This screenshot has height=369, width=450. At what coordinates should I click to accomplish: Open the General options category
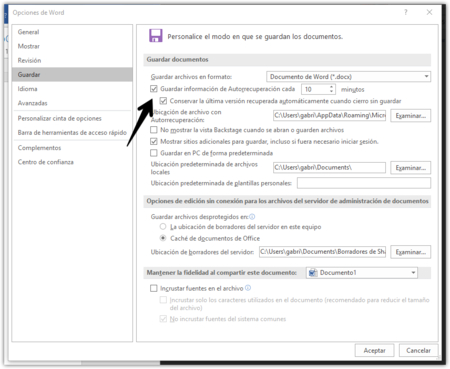point(72,32)
